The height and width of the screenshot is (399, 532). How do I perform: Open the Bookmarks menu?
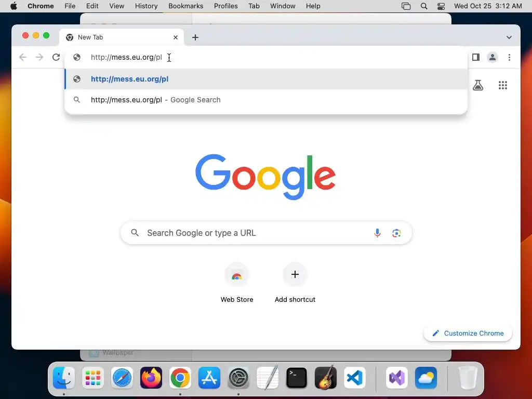185,6
